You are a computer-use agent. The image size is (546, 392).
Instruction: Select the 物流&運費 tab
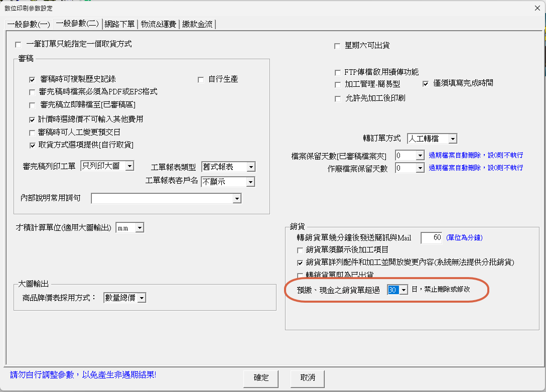(x=159, y=24)
